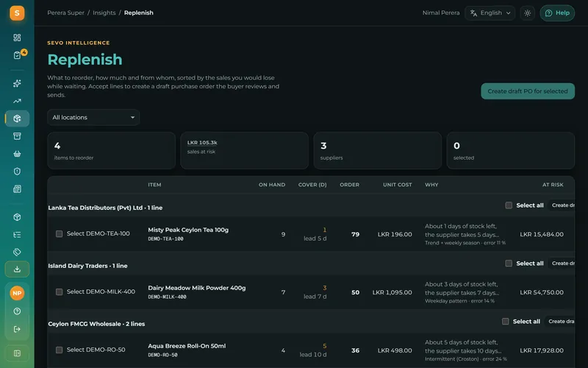
Task: Open the NP user avatar
Action: (x=17, y=293)
